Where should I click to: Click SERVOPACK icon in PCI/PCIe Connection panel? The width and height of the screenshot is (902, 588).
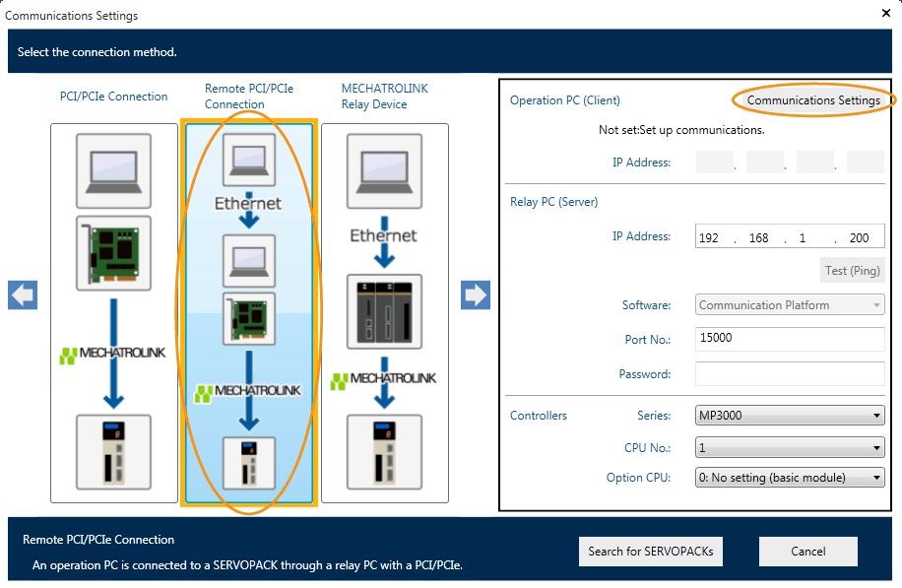click(x=113, y=452)
